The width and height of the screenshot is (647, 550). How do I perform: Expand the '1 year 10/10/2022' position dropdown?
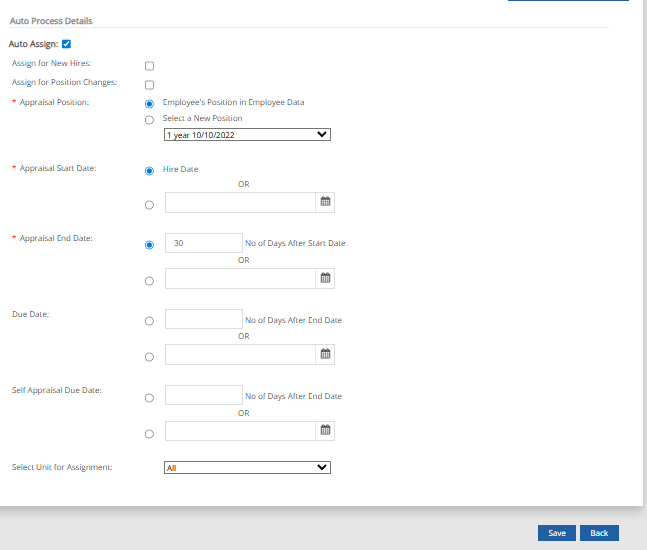tap(247, 134)
